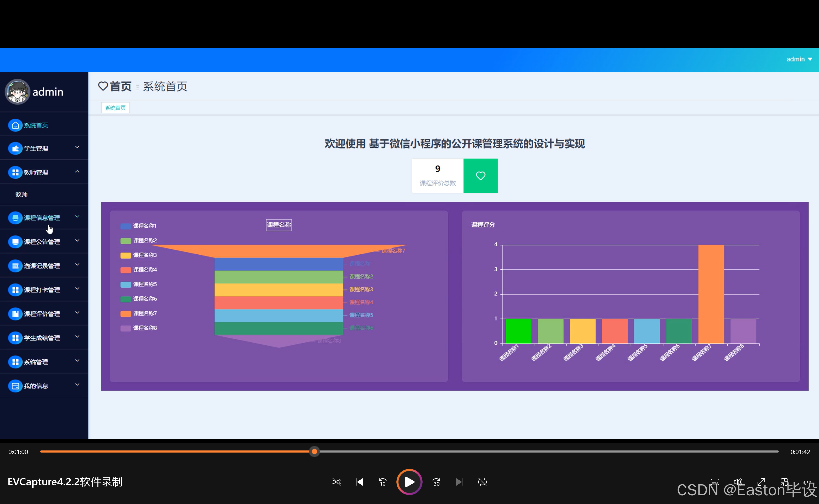This screenshot has height=504, width=819.
Task: Click the 课程信息管理 sidebar icon
Action: click(x=15, y=218)
